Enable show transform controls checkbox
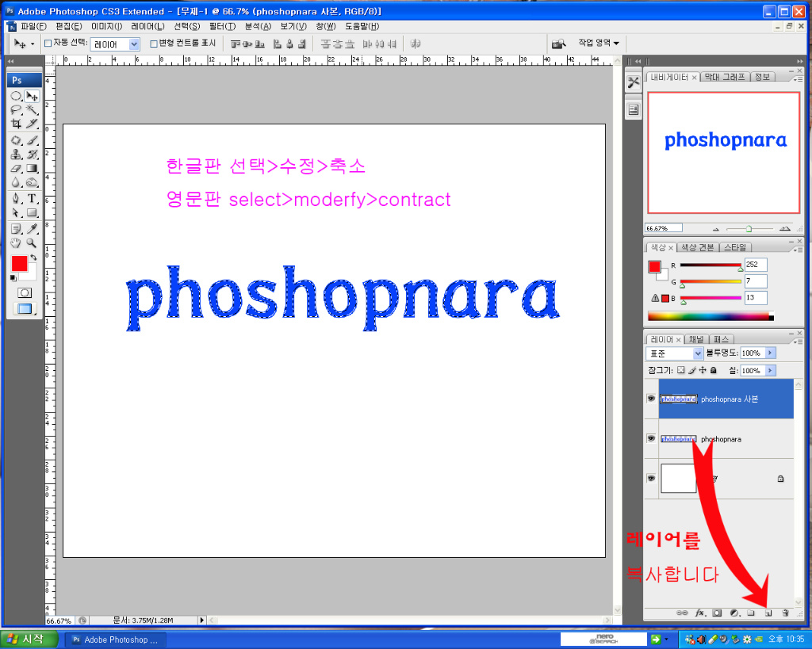812x649 pixels. click(154, 44)
